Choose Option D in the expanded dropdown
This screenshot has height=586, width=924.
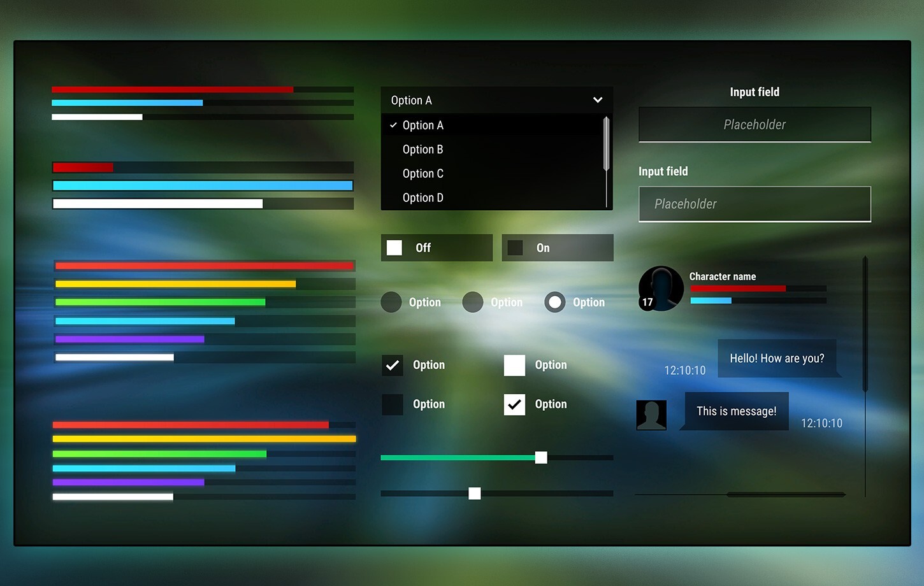[422, 197]
